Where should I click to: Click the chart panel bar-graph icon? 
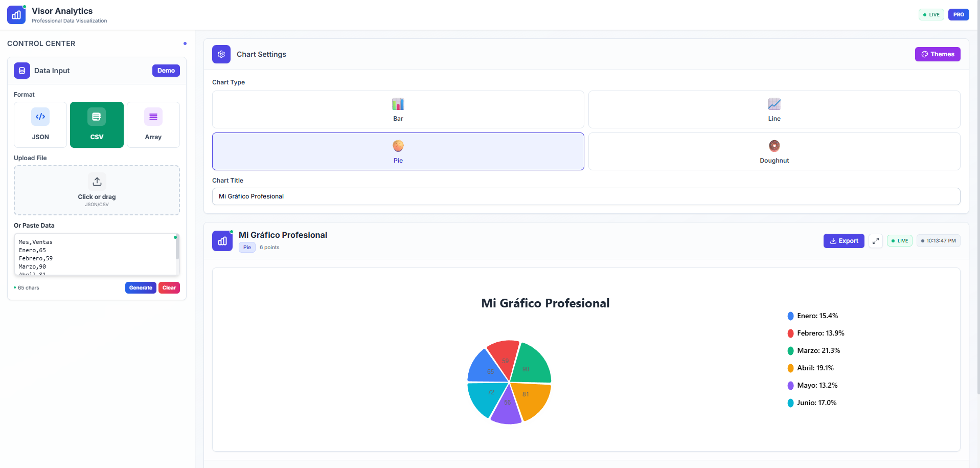[222, 241]
